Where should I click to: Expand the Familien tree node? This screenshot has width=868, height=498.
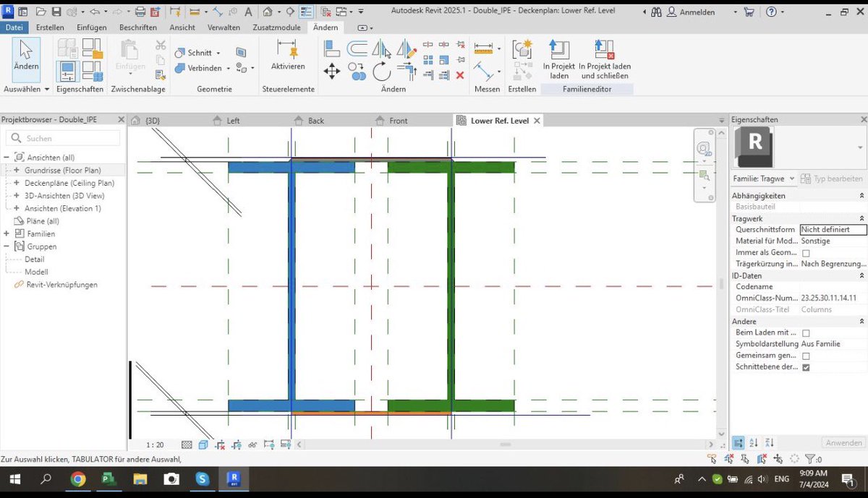click(x=7, y=233)
